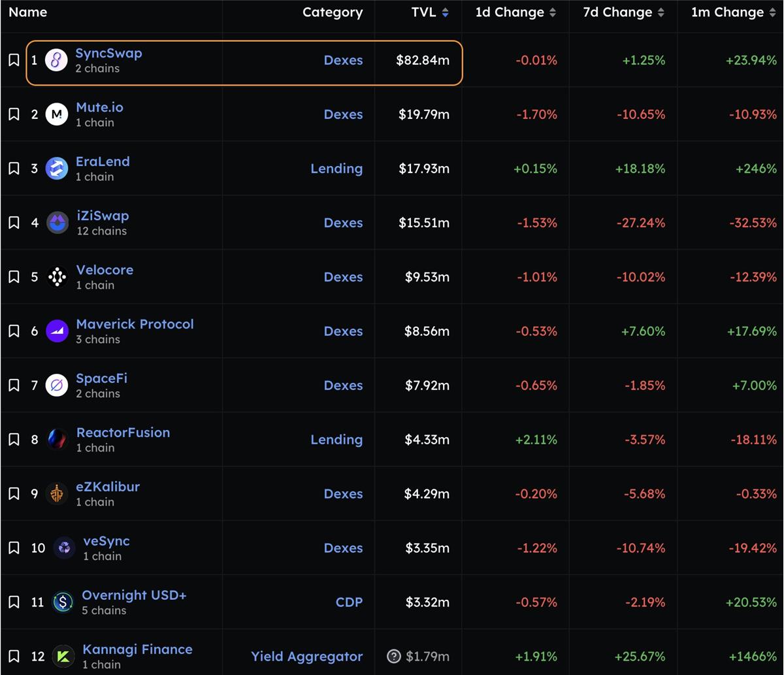Image resolution: width=784 pixels, height=675 pixels.
Task: Open the veSync protocol page
Action: [106, 541]
